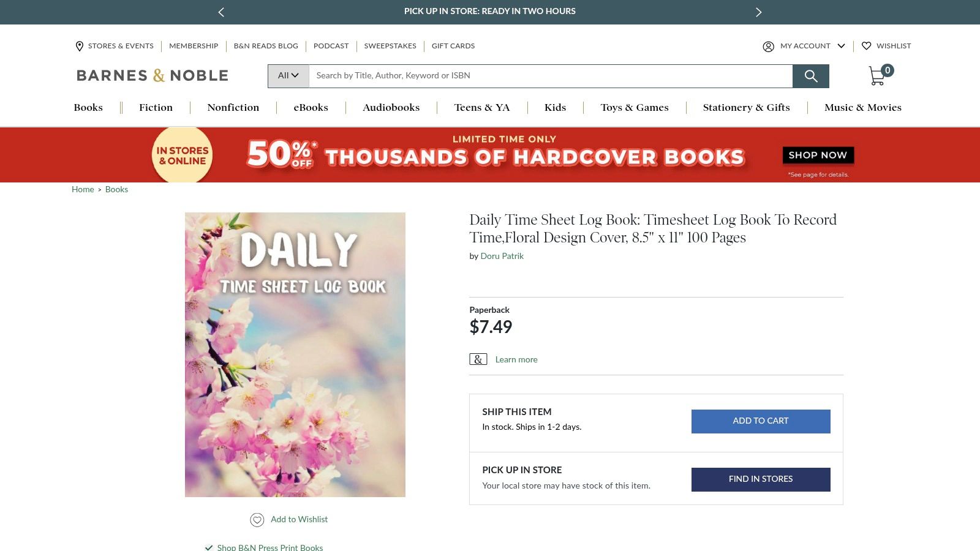
Task: Open the All search category dropdown
Action: click(287, 75)
